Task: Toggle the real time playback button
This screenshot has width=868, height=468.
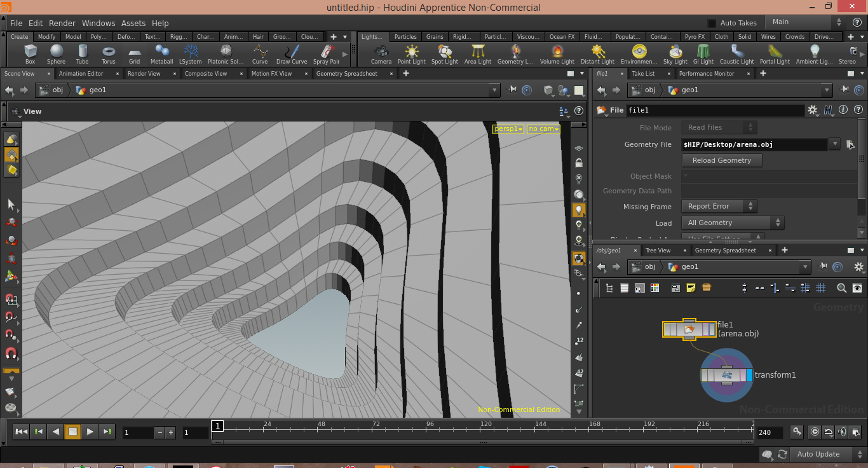Action: pyautogui.click(x=815, y=432)
